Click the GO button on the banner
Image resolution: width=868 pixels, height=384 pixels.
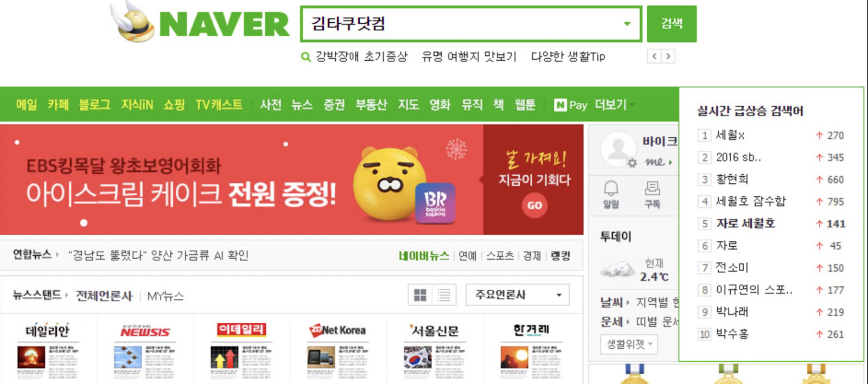pyautogui.click(x=534, y=206)
